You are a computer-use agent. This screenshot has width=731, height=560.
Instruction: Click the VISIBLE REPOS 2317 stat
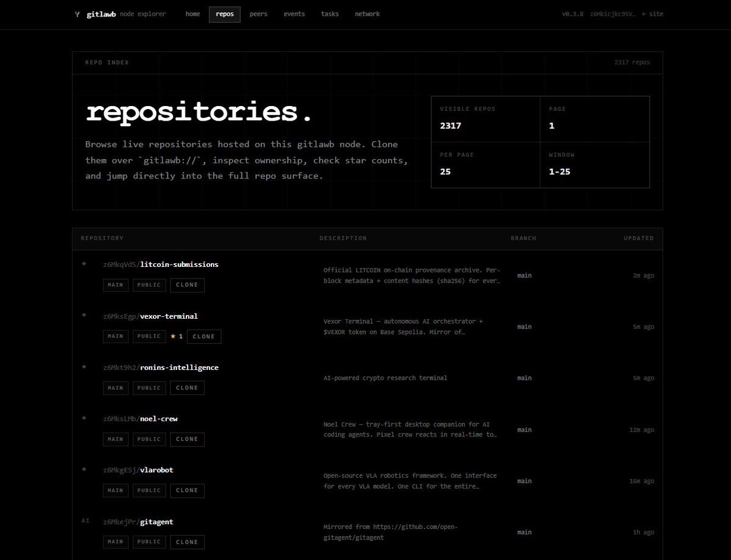click(x=486, y=119)
